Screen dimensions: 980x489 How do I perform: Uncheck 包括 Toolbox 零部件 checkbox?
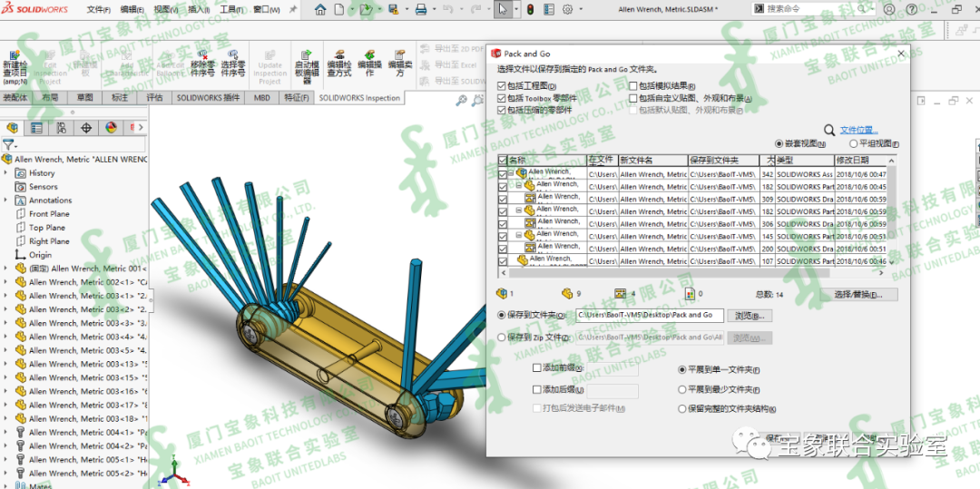(x=501, y=98)
